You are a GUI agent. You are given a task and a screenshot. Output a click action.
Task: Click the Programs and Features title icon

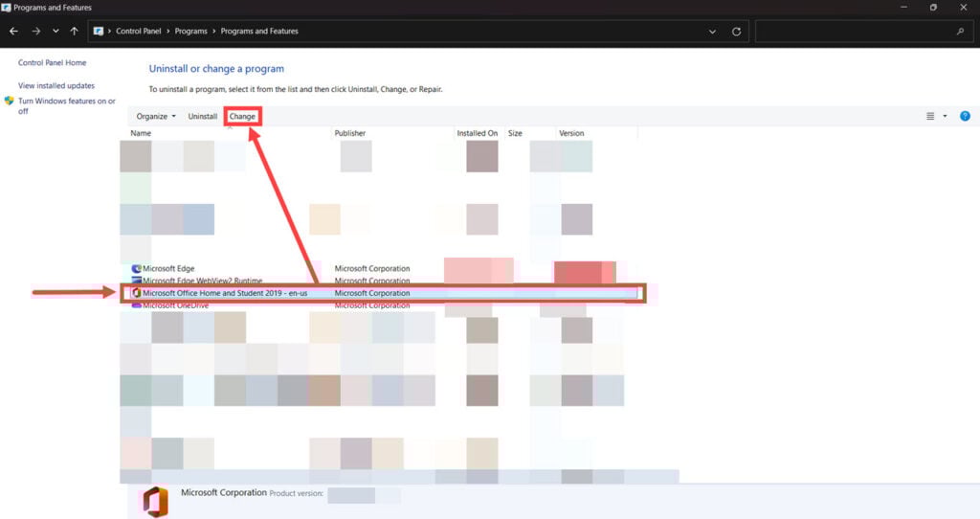pyautogui.click(x=7, y=8)
